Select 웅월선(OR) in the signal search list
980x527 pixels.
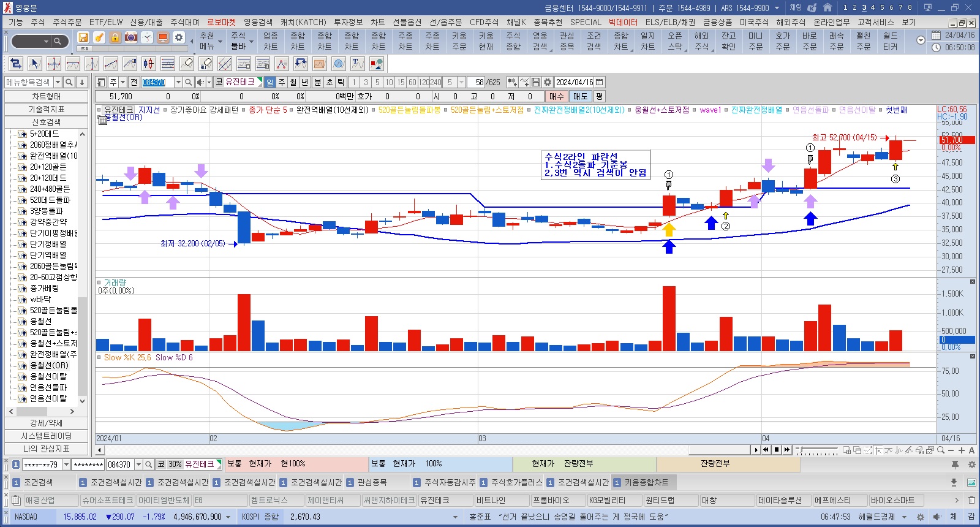(x=49, y=365)
